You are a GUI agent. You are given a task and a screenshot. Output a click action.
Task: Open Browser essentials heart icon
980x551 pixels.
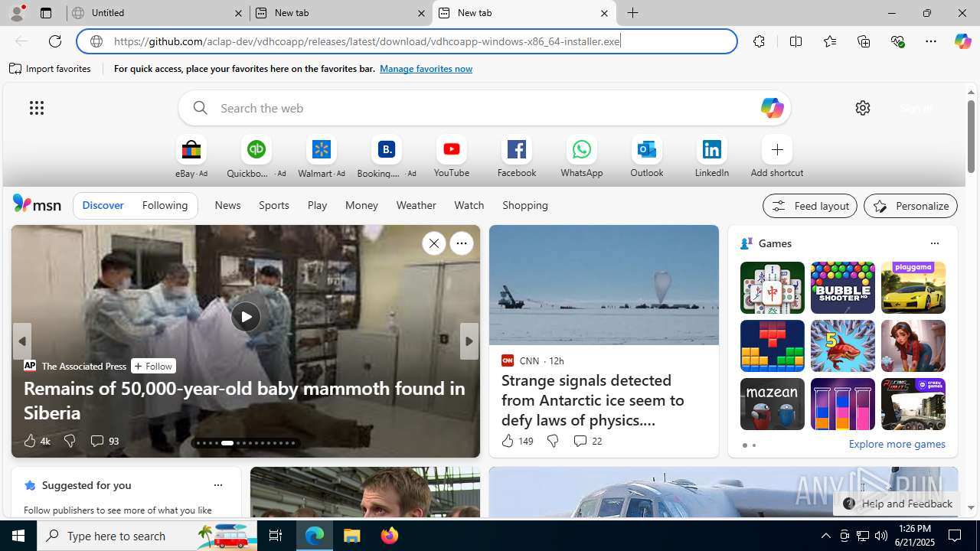point(897,41)
